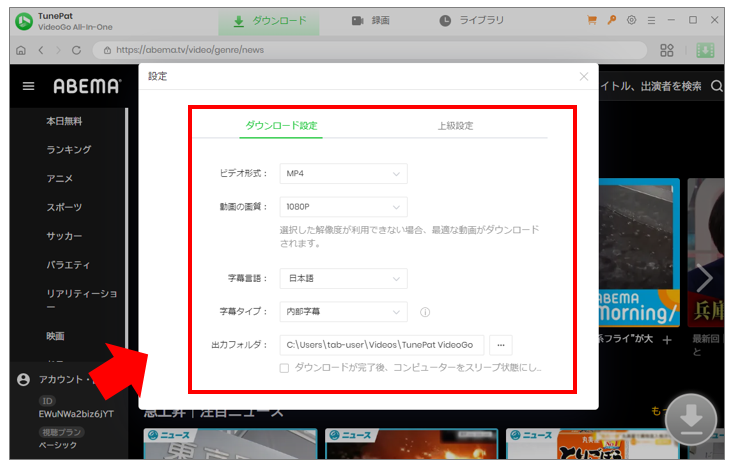
Task: Open the hamburger menu in title bar
Action: click(651, 20)
